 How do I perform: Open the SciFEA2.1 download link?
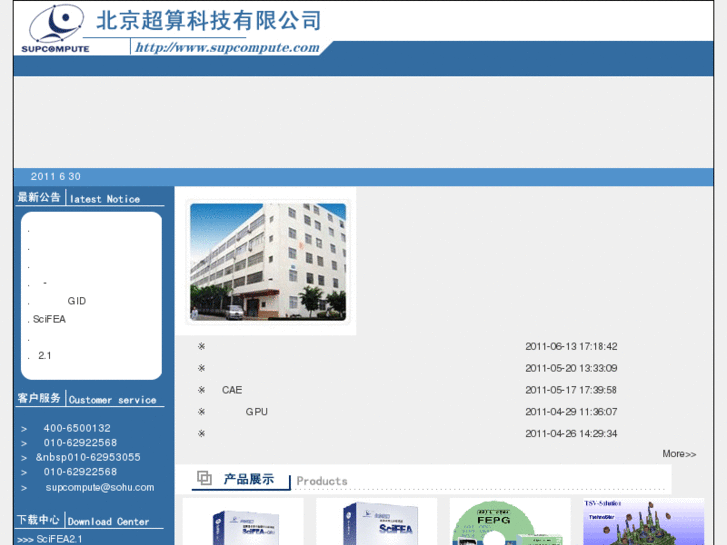pos(59,539)
